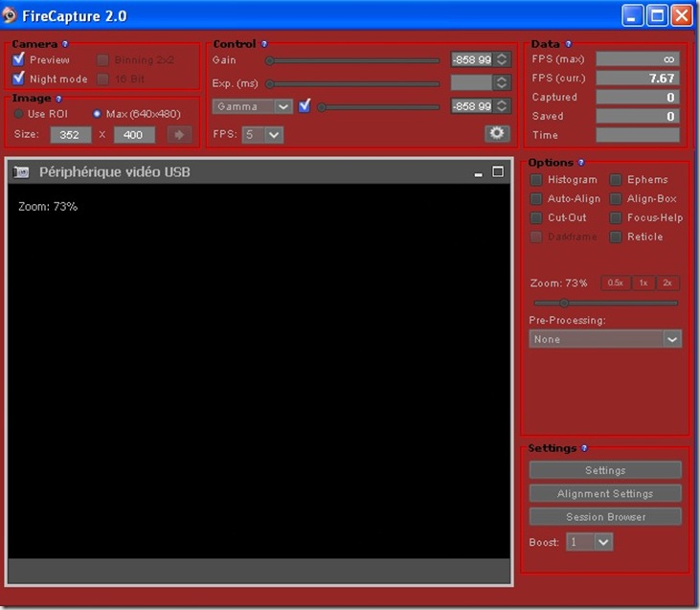Enable the Focus-Help option
Viewport: 700px width, 610px height.
[x=615, y=217]
